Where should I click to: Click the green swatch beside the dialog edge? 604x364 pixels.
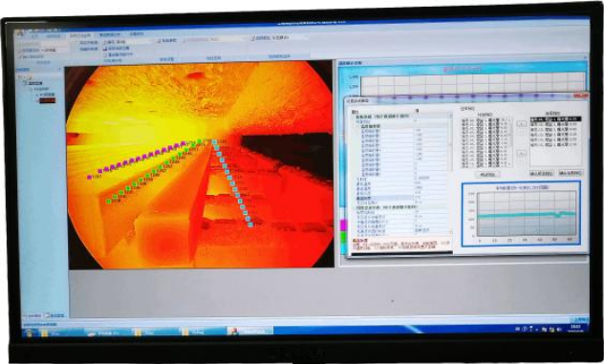pos(344,237)
